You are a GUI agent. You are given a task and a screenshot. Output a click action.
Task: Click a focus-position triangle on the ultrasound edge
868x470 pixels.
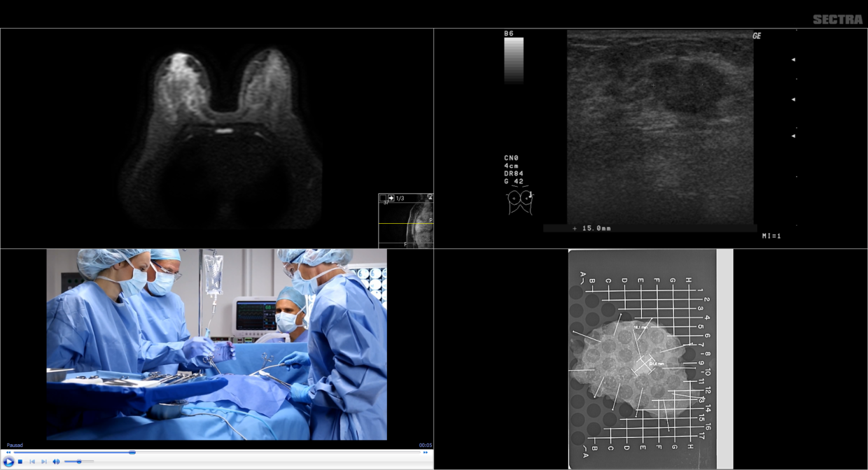(x=792, y=99)
